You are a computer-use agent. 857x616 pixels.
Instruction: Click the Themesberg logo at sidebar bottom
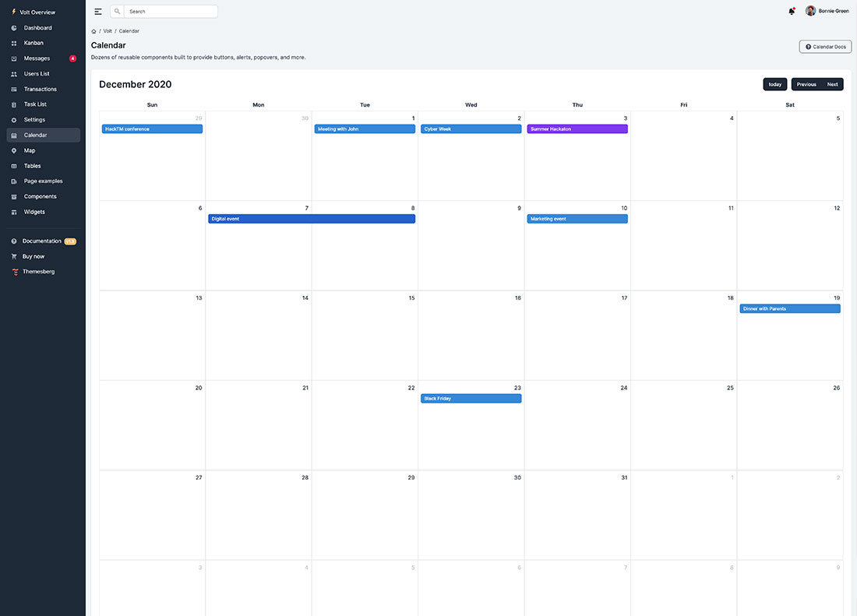(x=13, y=271)
